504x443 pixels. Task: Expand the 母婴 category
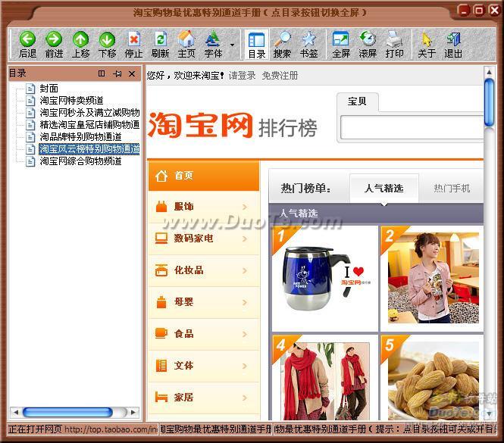click(x=204, y=302)
